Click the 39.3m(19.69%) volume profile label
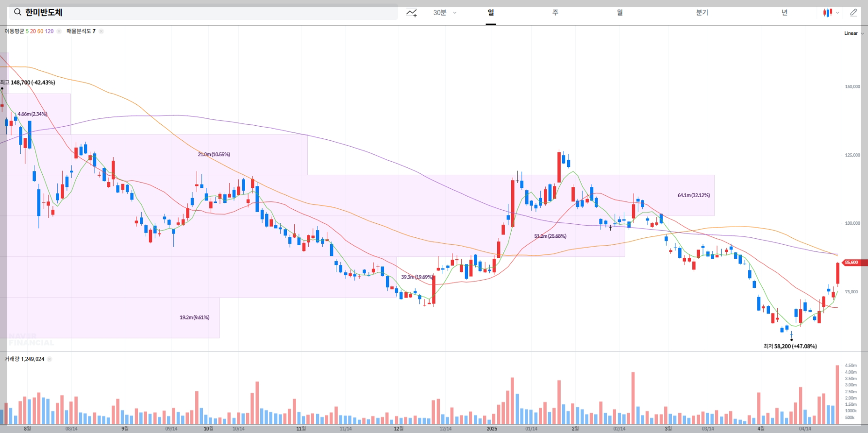 [x=417, y=277]
